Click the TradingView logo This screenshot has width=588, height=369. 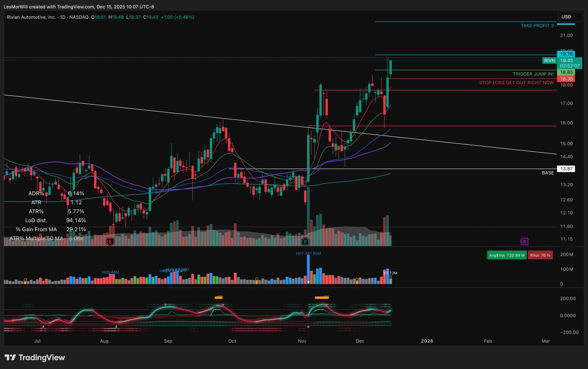(x=35, y=358)
